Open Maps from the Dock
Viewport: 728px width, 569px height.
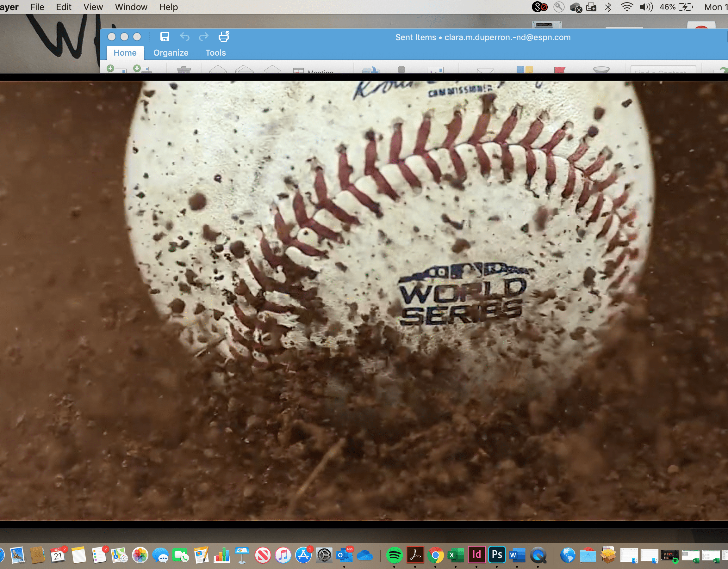coord(119,555)
